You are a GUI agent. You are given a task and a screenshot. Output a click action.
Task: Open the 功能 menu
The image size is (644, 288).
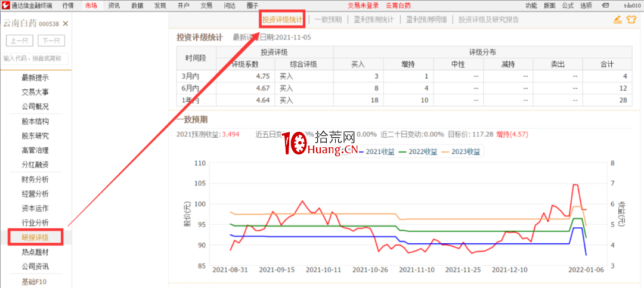pyautogui.click(x=531, y=6)
